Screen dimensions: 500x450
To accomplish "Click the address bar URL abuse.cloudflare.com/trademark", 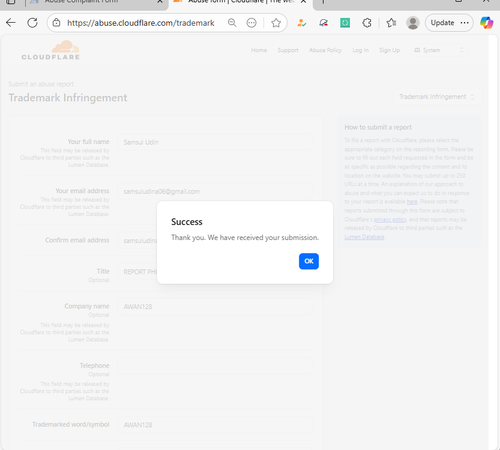I will 141,23.
